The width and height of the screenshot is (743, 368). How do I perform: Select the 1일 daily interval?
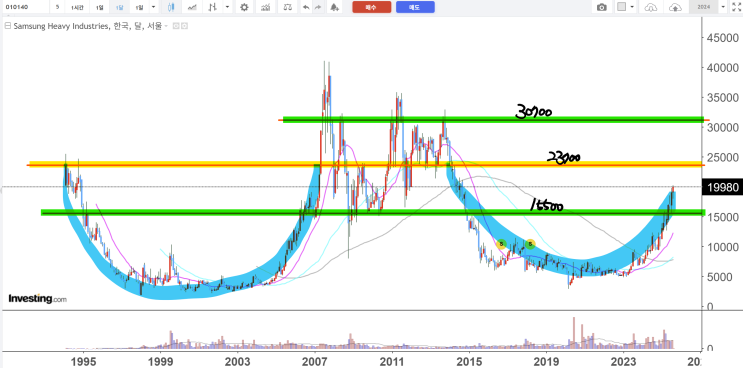tap(100, 7)
